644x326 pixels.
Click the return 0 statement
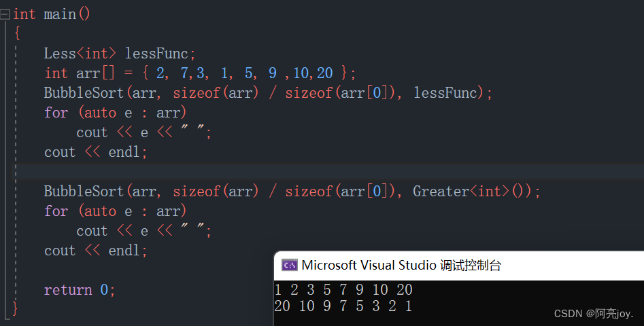(80, 290)
